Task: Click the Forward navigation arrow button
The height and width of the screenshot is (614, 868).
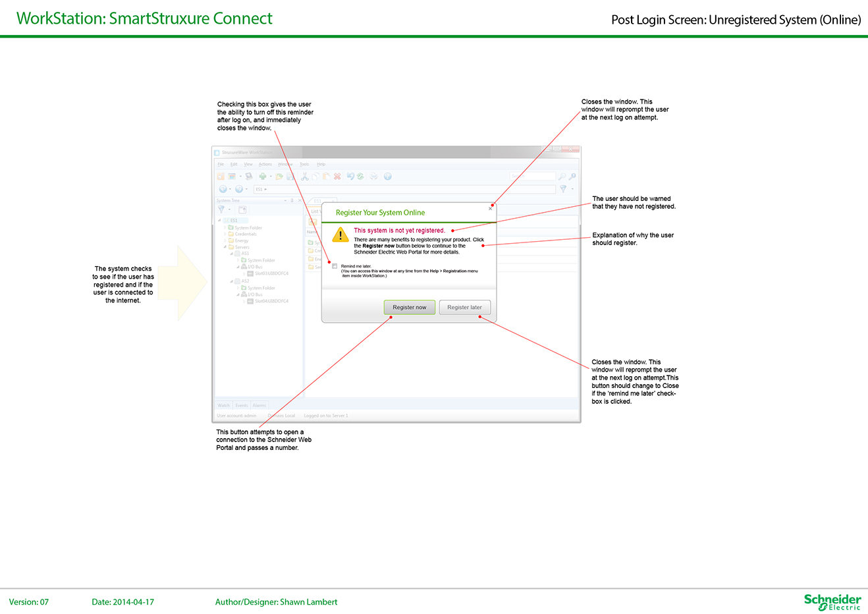Action: [239, 189]
